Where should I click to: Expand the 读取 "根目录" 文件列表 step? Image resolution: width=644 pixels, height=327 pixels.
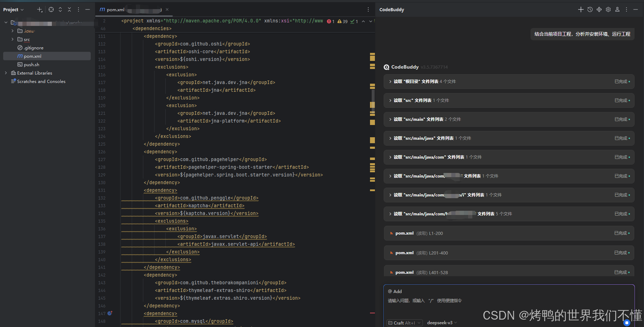[509, 82]
